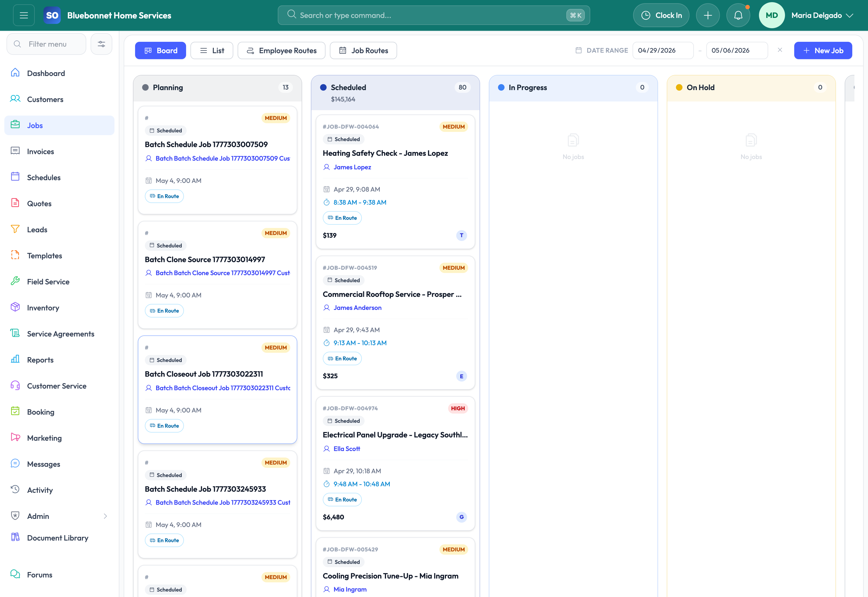This screenshot has width=868, height=597.
Task: Focus the Filter menu input
Action: [x=46, y=44]
